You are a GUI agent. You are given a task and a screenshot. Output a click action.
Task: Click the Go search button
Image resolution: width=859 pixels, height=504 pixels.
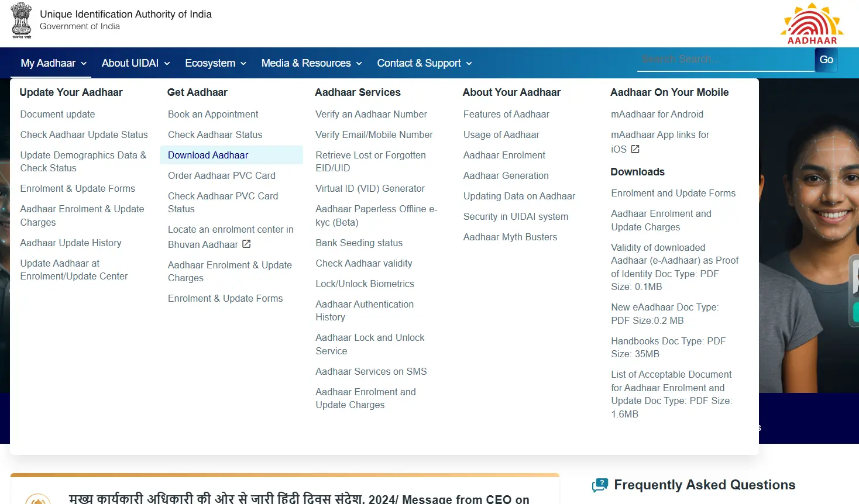coord(826,59)
